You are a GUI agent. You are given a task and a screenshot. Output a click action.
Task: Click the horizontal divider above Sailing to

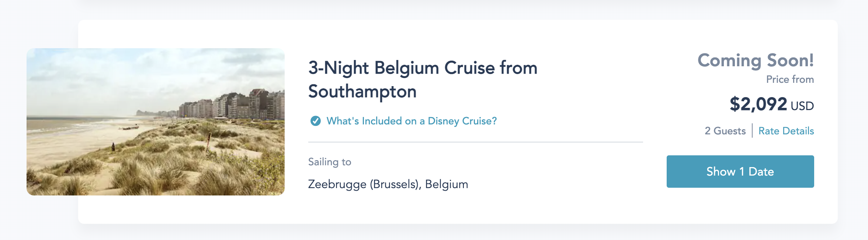click(475, 142)
